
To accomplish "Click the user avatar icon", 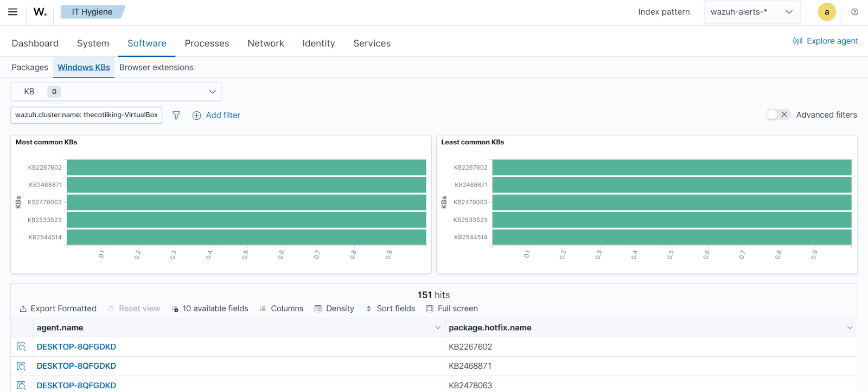I will [x=826, y=12].
